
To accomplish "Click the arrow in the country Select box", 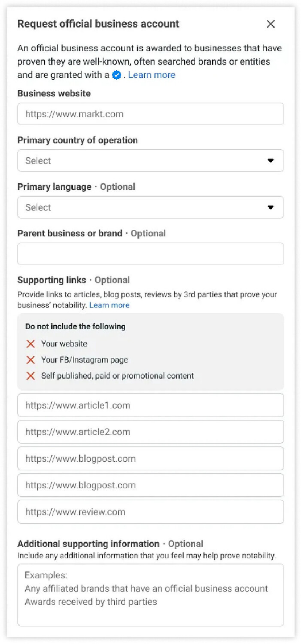I will point(271,161).
